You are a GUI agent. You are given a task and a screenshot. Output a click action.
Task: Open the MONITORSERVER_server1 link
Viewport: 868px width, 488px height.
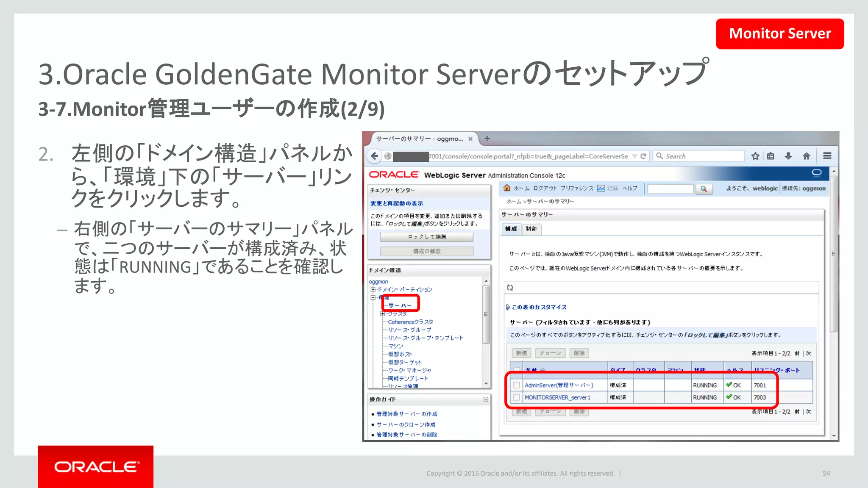coord(557,397)
